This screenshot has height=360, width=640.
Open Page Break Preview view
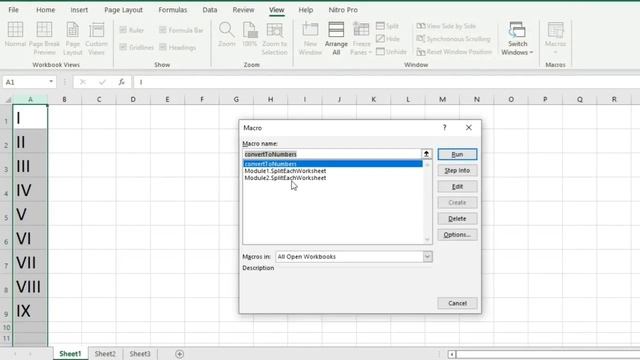pyautogui.click(x=44, y=39)
